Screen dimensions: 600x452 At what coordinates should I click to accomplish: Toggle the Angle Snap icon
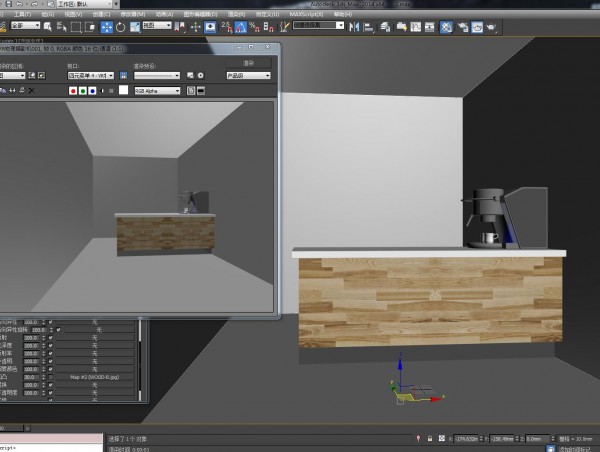[240, 27]
